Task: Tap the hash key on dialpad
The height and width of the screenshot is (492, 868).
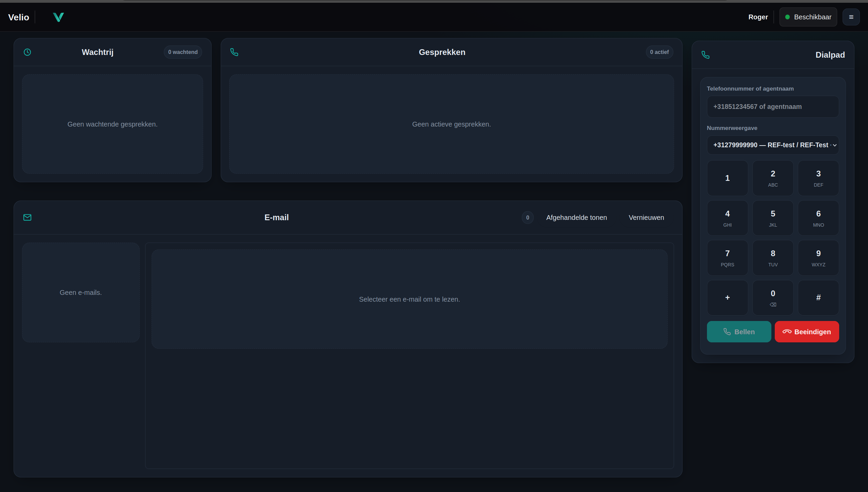Action: 818,298
